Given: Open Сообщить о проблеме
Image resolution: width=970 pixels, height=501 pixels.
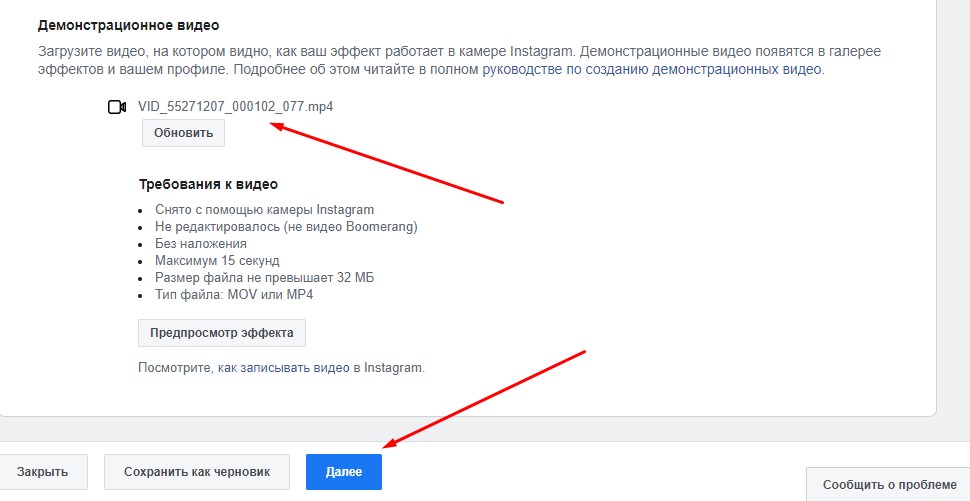Looking at the screenshot, I should click(x=888, y=484).
